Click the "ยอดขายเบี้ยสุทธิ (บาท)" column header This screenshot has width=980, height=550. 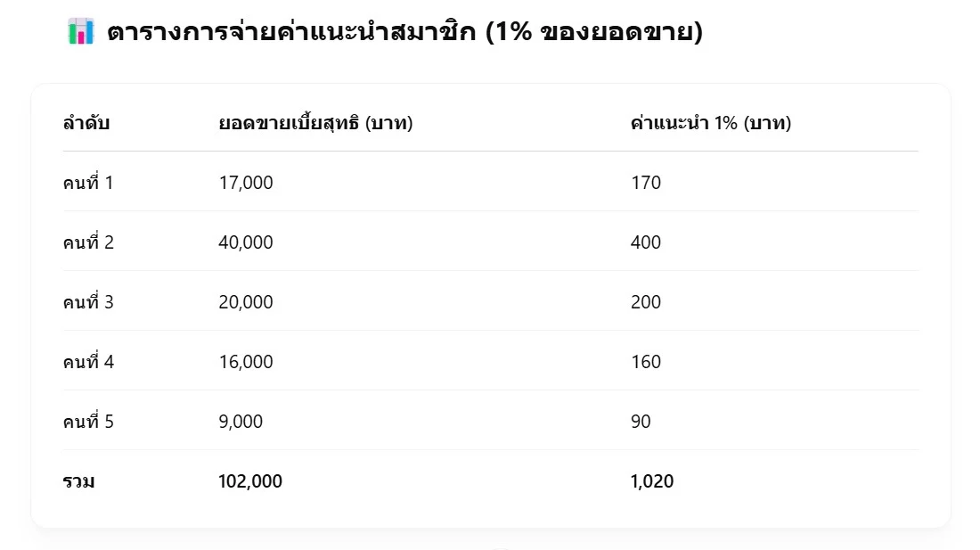[x=315, y=123]
